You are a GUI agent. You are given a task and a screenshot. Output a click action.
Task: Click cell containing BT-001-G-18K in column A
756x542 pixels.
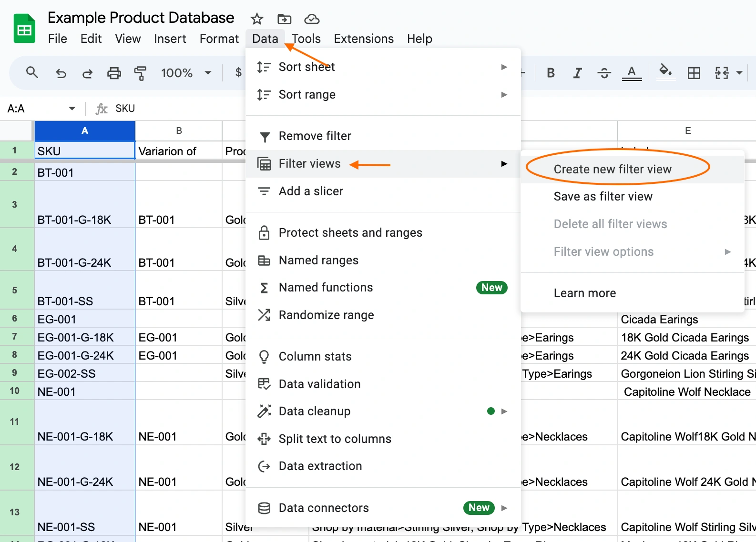point(85,205)
